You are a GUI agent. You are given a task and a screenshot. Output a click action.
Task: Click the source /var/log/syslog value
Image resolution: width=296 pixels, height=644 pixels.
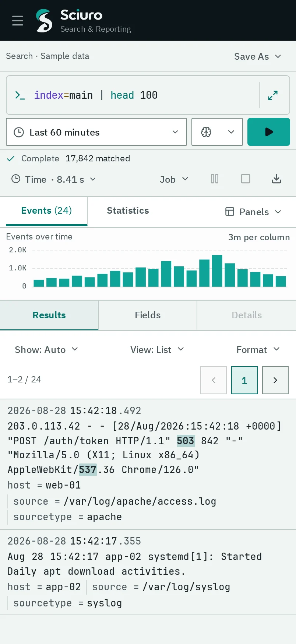[186, 587]
